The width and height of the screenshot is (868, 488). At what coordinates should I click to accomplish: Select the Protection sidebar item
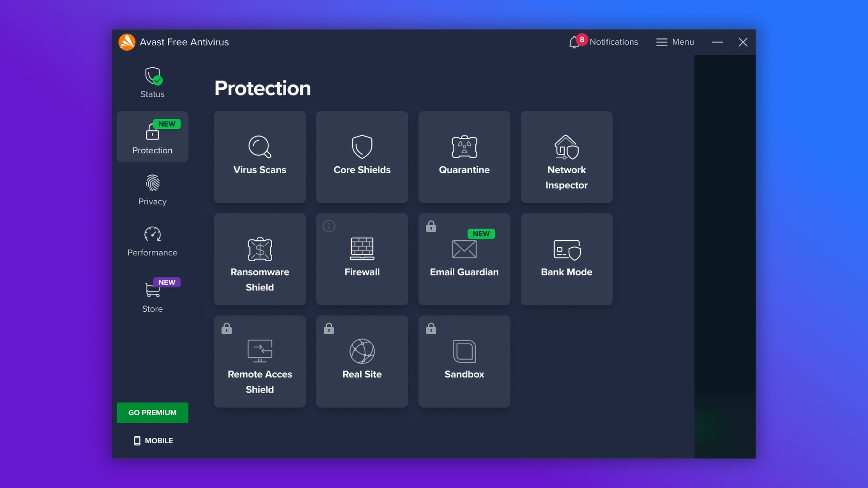pos(152,137)
